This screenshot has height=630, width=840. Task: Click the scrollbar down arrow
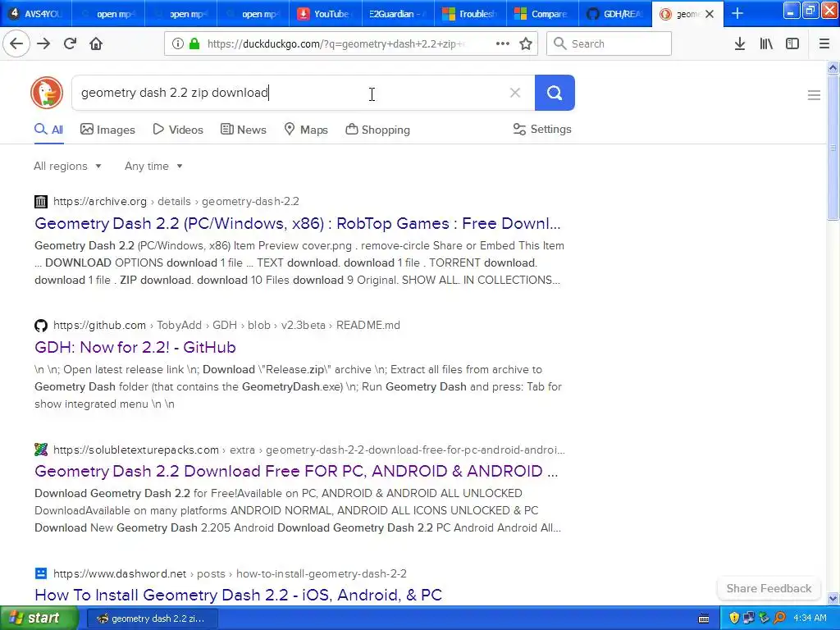coord(833,599)
